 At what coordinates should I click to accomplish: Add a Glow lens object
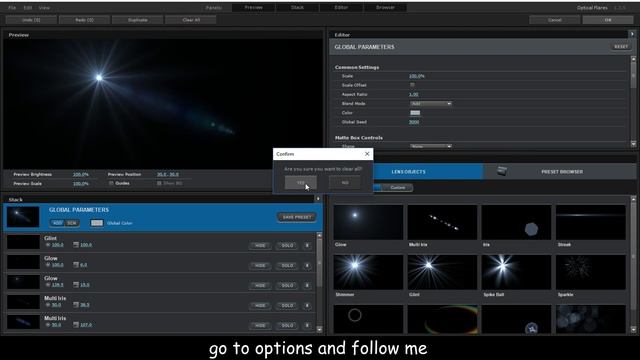(x=368, y=222)
